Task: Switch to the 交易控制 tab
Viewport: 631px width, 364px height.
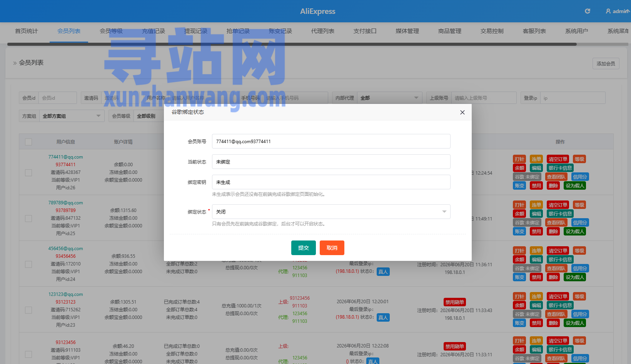Action: 492,31
